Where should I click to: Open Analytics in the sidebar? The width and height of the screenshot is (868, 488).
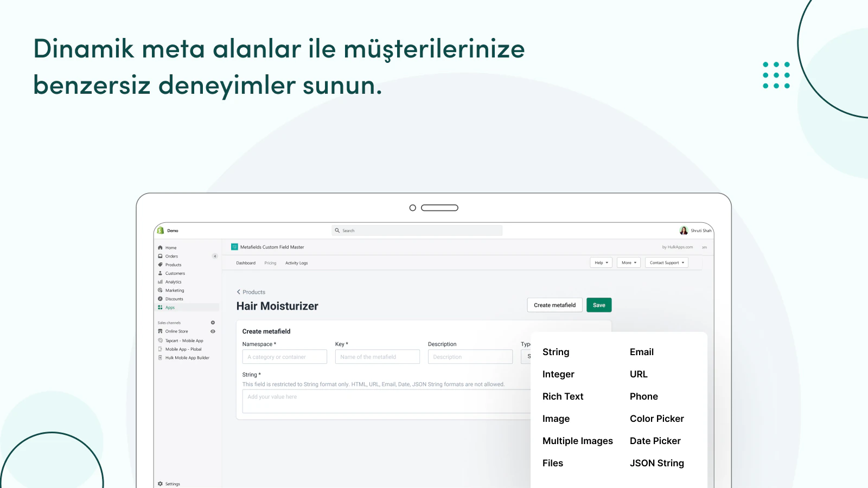point(173,282)
